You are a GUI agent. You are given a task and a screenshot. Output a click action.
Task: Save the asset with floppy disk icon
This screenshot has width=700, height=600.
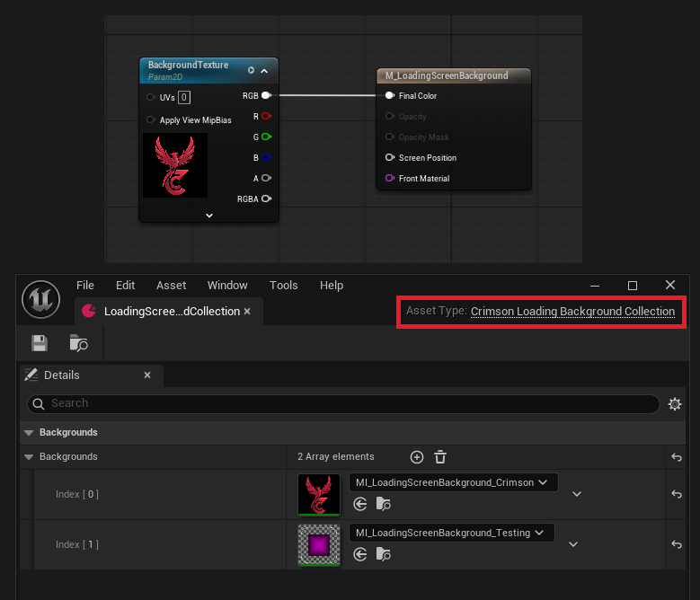pyautogui.click(x=40, y=343)
